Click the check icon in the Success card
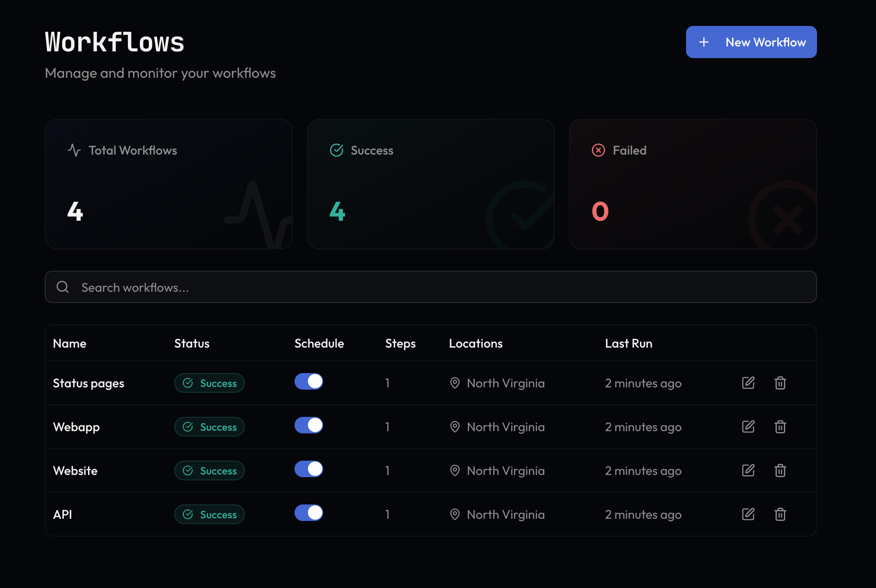This screenshot has height=588, width=876. point(336,150)
